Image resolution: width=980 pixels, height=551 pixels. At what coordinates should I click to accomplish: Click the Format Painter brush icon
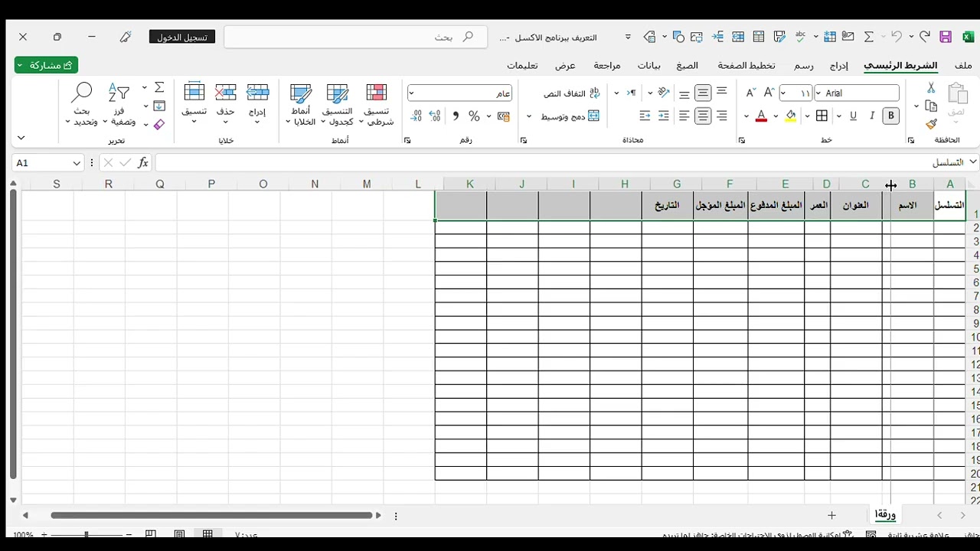point(931,124)
